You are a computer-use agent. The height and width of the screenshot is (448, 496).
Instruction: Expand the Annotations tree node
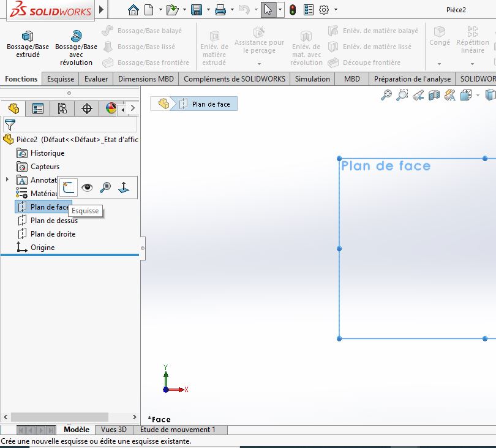coord(7,180)
